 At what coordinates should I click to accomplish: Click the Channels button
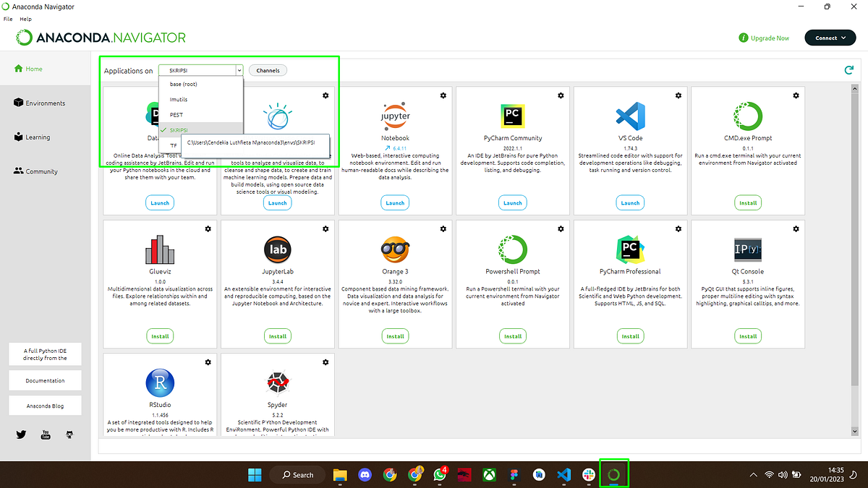268,70
